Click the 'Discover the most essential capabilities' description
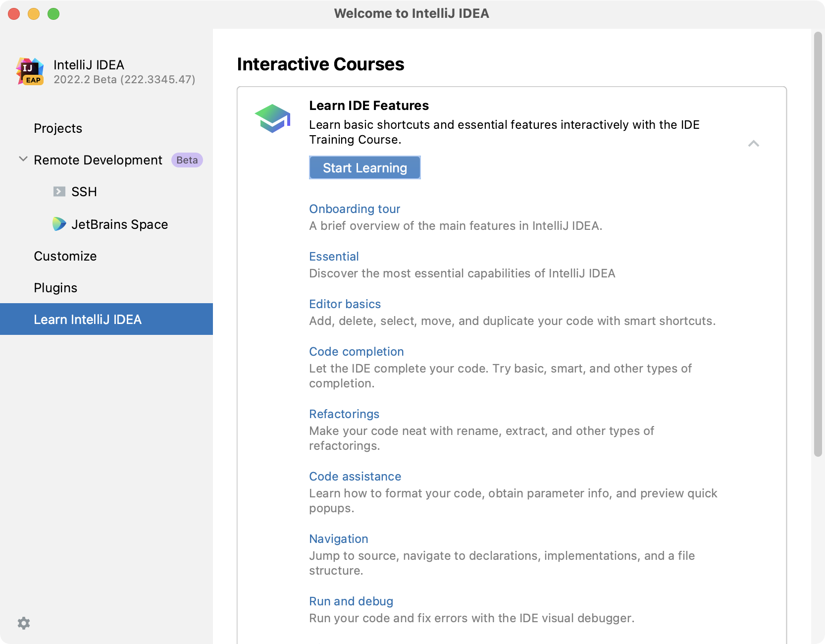This screenshot has width=825, height=644. tap(462, 273)
